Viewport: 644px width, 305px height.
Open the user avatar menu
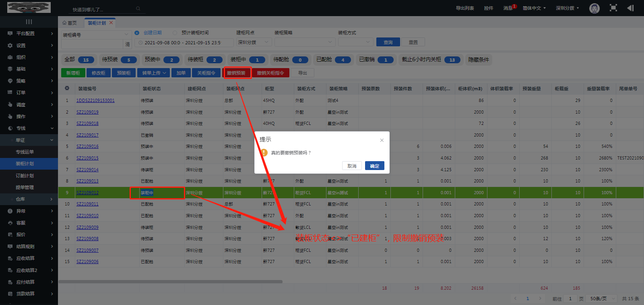pos(594,8)
